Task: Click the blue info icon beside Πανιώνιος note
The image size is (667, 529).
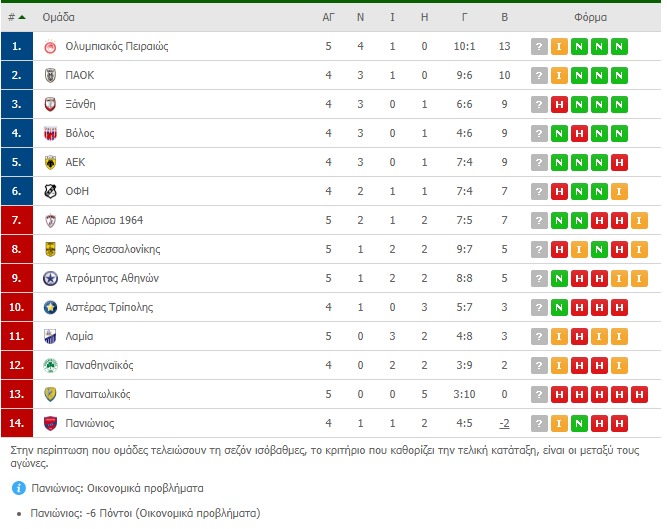Action: 19,488
